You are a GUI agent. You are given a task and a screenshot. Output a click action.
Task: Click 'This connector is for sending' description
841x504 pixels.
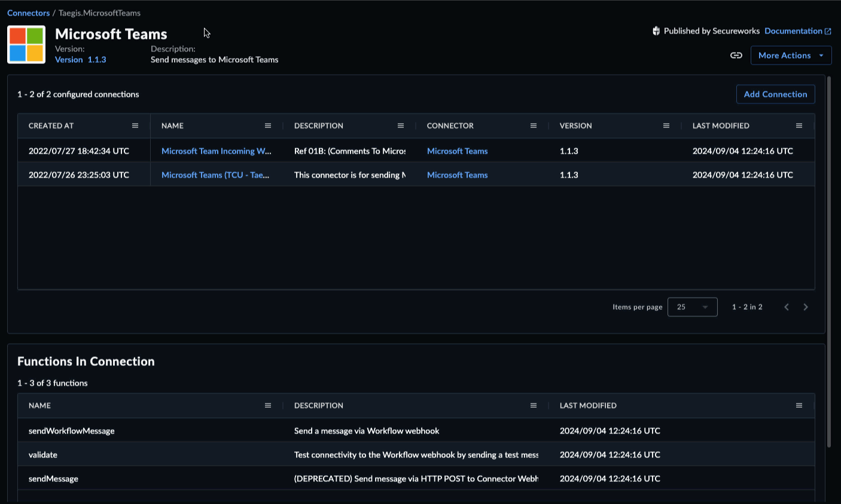click(x=350, y=175)
